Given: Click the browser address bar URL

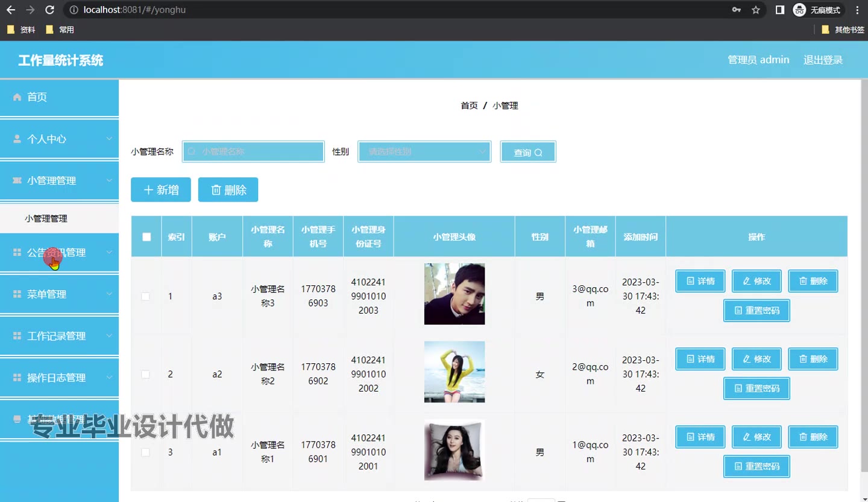Looking at the screenshot, I should point(134,10).
